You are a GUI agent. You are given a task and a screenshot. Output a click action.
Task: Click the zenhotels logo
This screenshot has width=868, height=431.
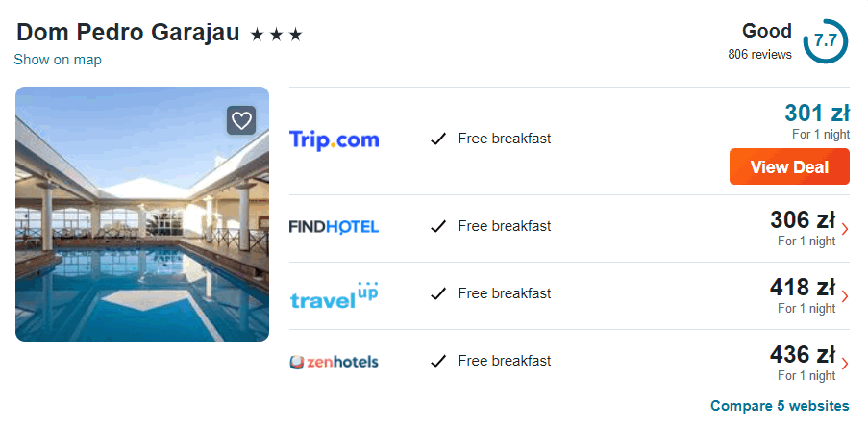point(334,363)
